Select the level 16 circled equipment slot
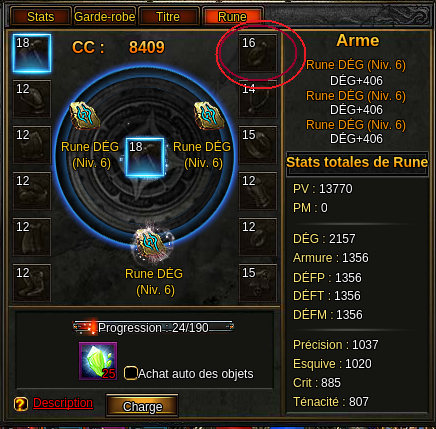Screen dimensions: 436x429 pos(258,53)
